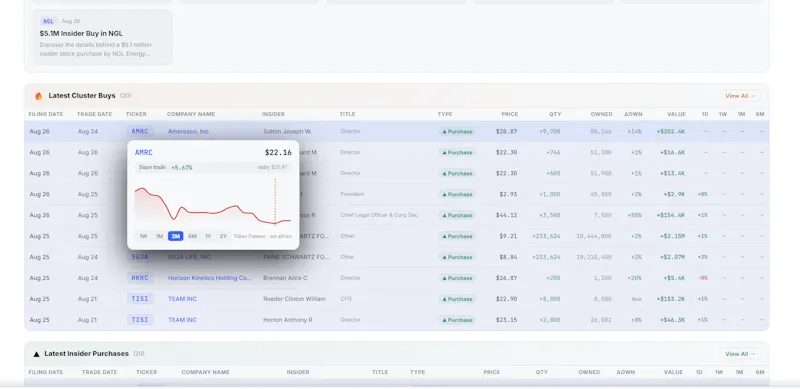
Task: Click the entry marker line on the AMRC chart
Action: click(275, 202)
